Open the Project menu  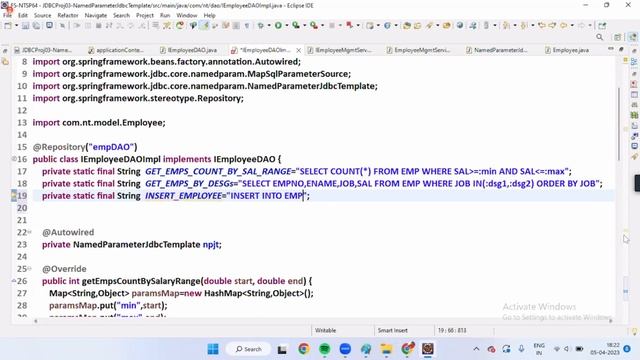pos(145,15)
